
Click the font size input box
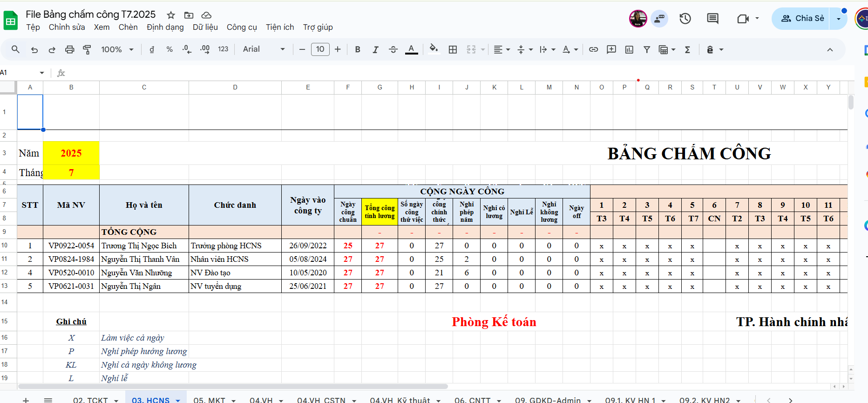(320, 49)
